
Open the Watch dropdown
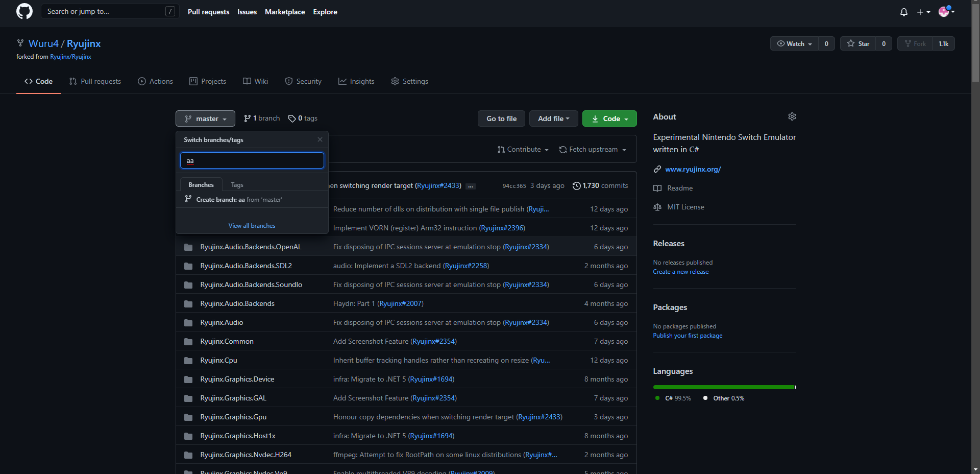794,43
